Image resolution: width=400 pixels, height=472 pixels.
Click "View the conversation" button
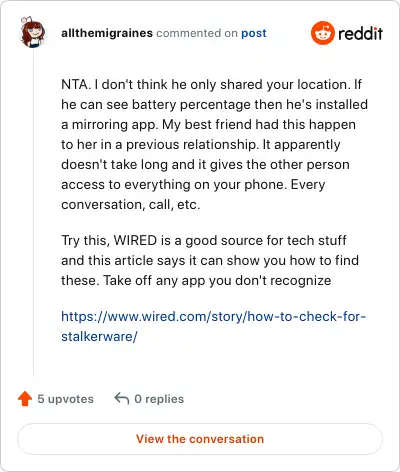[x=200, y=439]
